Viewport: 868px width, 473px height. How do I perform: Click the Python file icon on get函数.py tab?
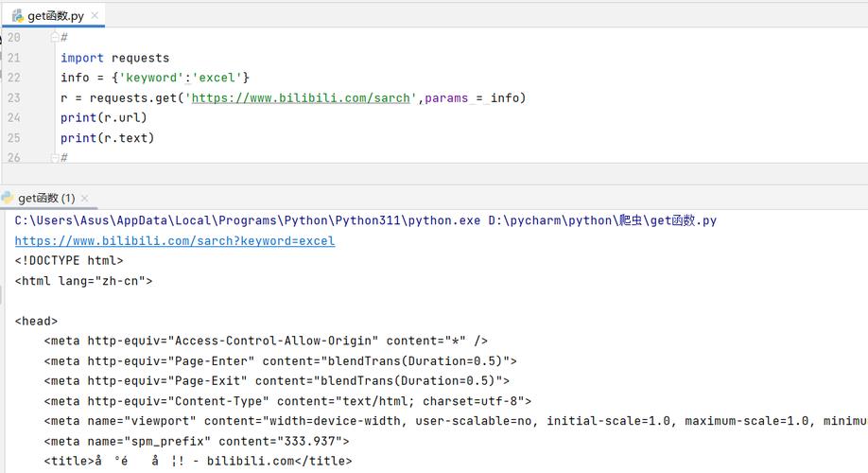(17, 15)
